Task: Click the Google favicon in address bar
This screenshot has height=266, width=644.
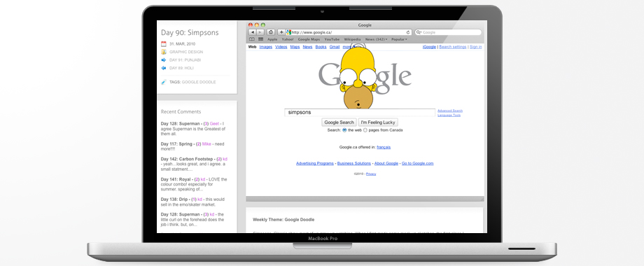Action: pyautogui.click(x=288, y=32)
